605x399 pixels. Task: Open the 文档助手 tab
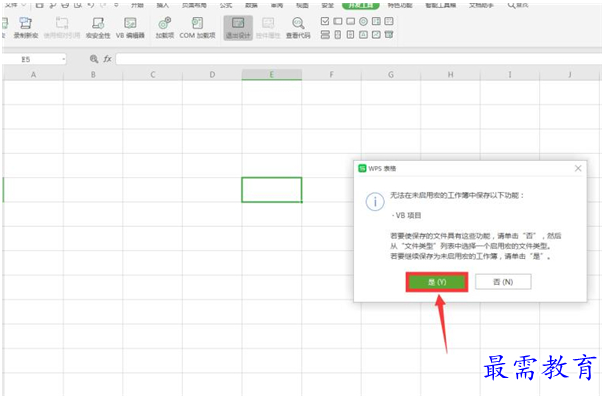[x=481, y=5]
